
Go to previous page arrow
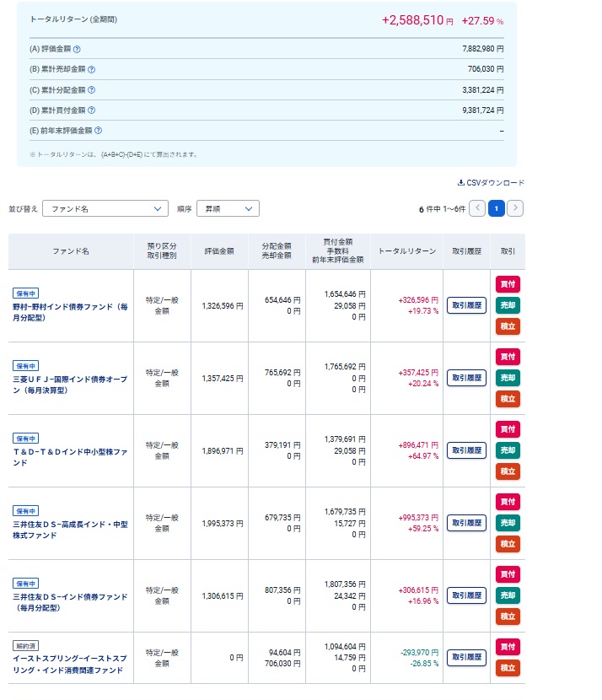click(477, 208)
